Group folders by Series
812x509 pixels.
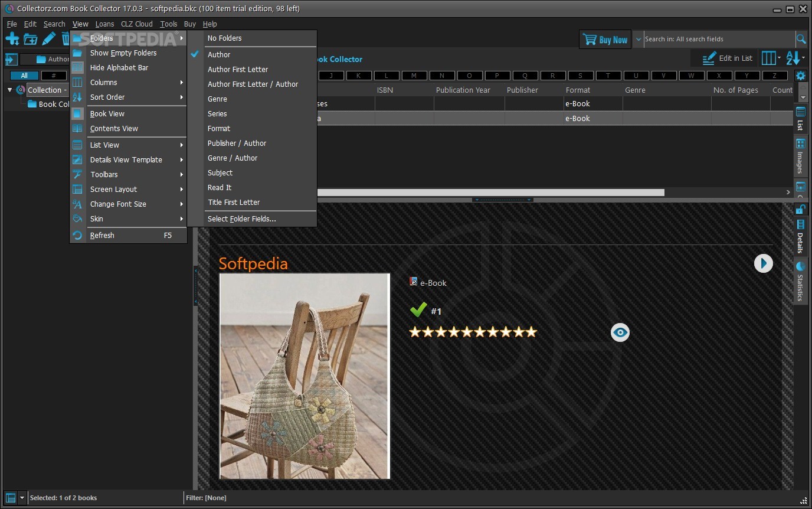[252, 113]
